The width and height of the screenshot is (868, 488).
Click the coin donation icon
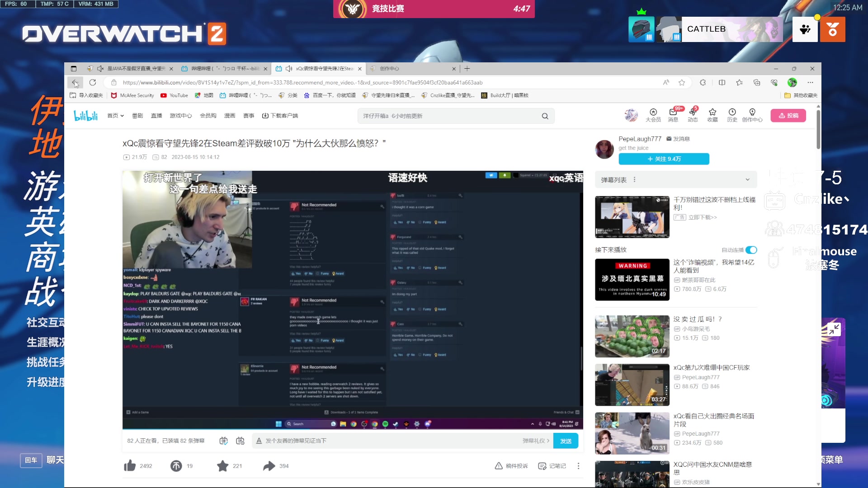coord(176,466)
